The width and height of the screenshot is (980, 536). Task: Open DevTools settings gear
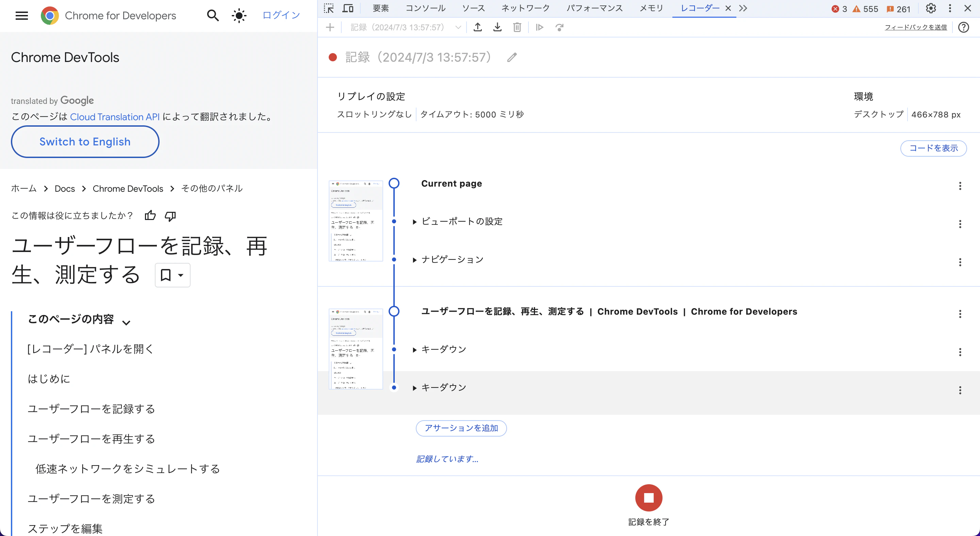(x=931, y=9)
